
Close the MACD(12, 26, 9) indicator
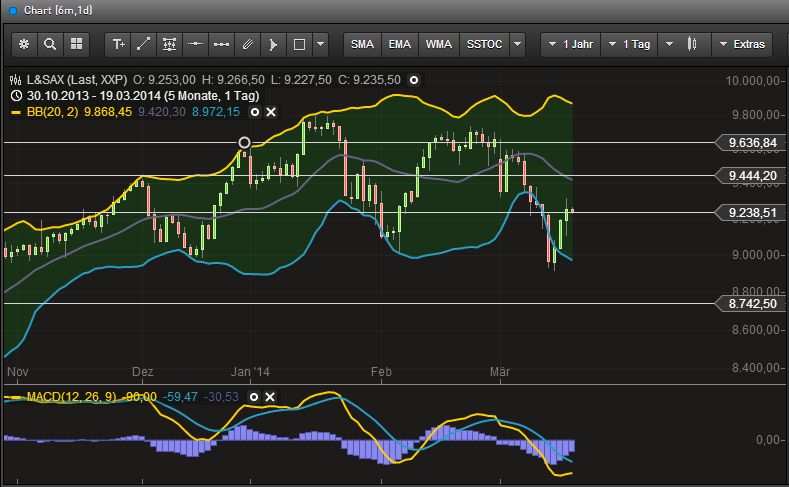pos(270,397)
